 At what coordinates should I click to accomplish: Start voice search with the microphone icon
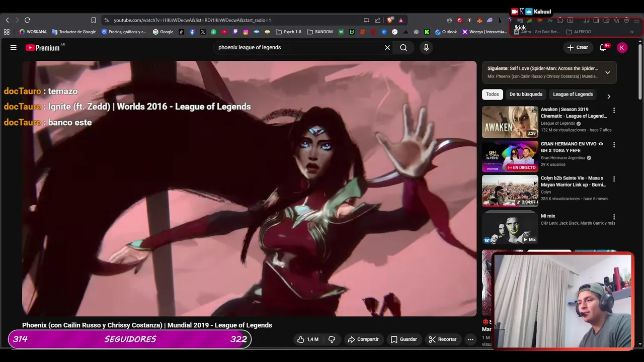[426, 47]
